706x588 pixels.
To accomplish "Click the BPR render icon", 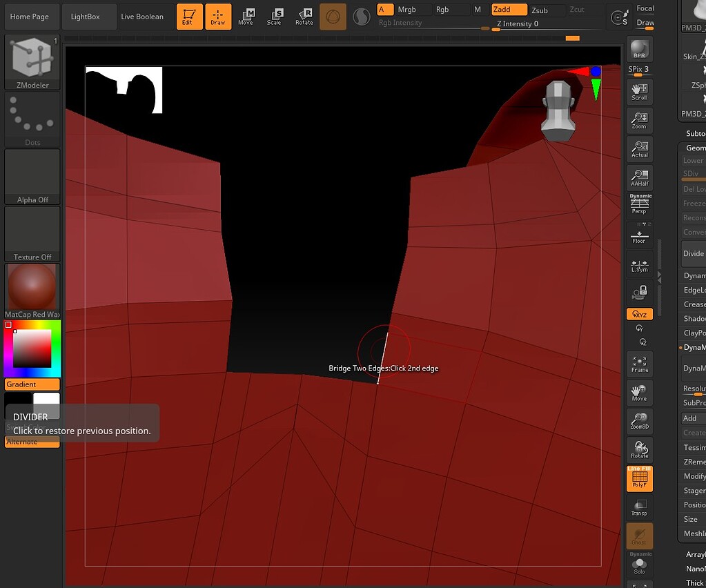I will coord(638,50).
